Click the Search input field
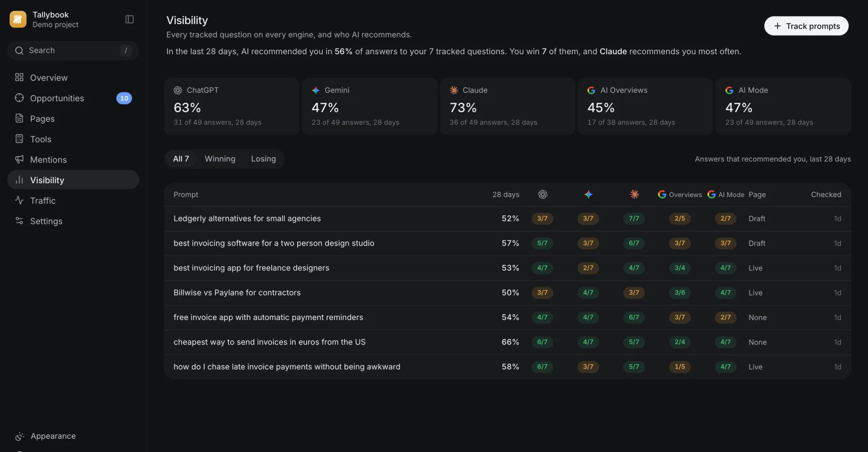 [73, 50]
